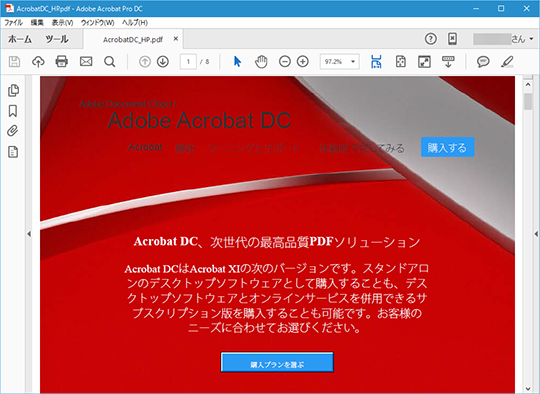540x394 pixels.
Task: Close the AcrobatDC_HP.pdf tab
Action: coord(176,39)
